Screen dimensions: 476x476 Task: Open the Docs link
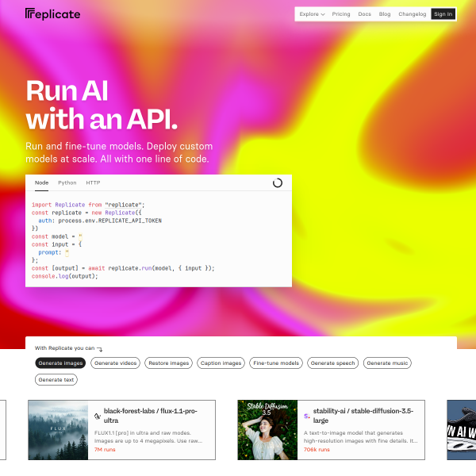point(364,14)
